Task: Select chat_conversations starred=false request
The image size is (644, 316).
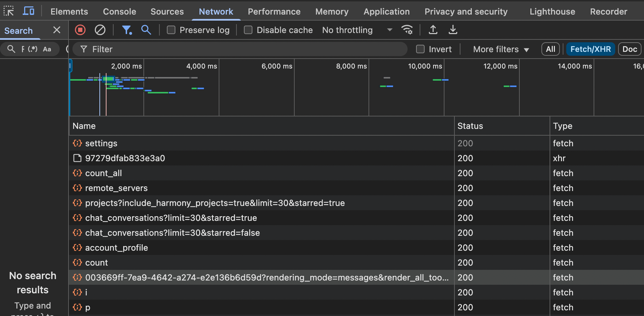Action: tap(356, 233)
